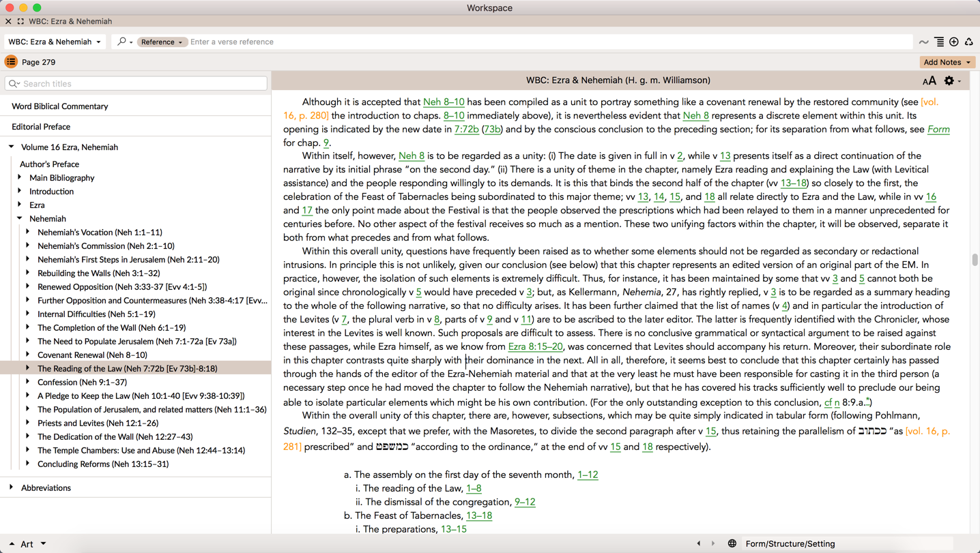This screenshot has width=980, height=553.
Task: Follow the 1–12 link in outline item a
Action: (x=588, y=475)
